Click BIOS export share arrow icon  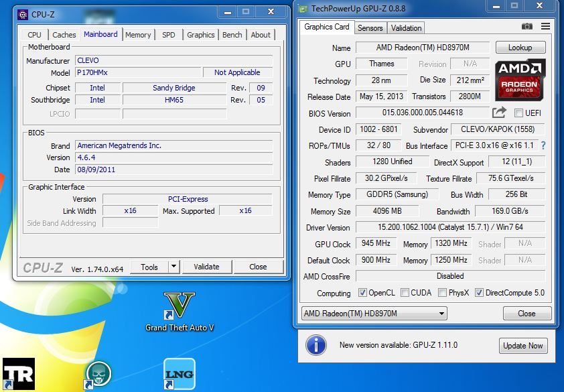pyautogui.click(x=499, y=113)
